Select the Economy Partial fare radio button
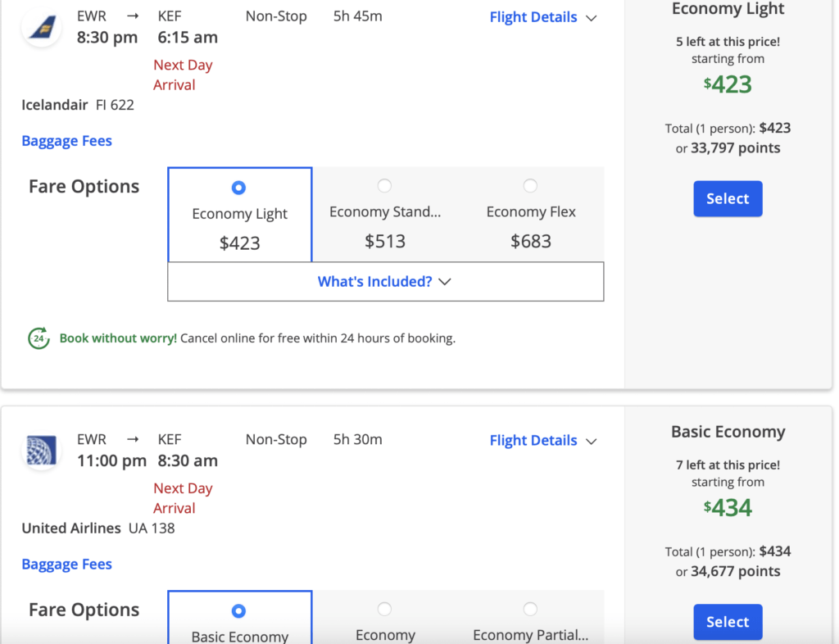 530,610
